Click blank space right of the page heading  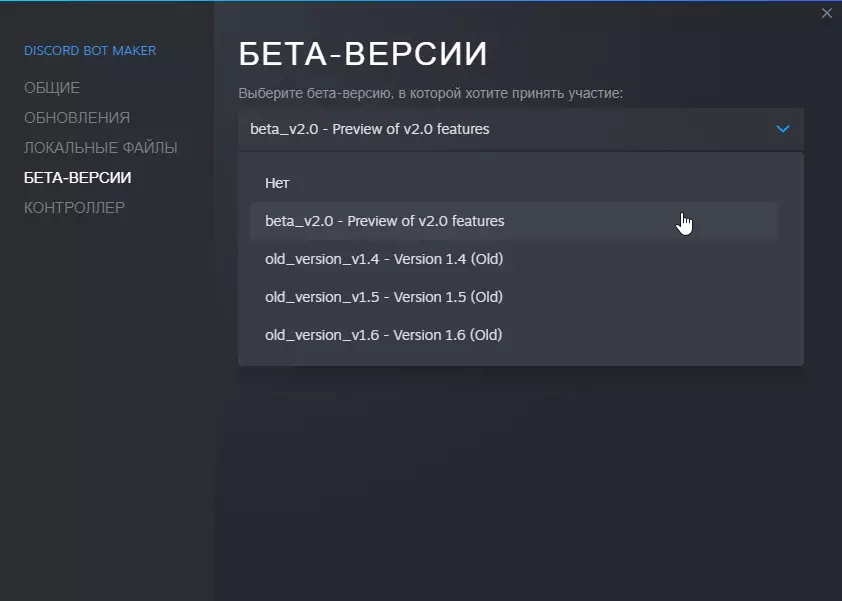pos(650,54)
